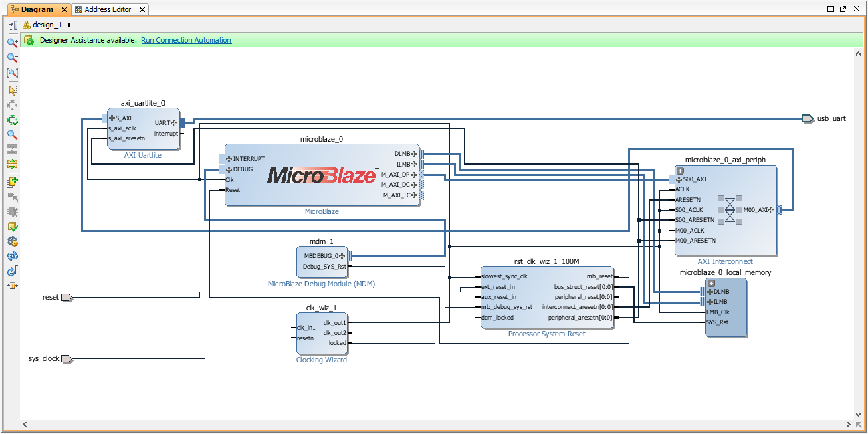Open the diagram Search tool

click(x=12, y=135)
